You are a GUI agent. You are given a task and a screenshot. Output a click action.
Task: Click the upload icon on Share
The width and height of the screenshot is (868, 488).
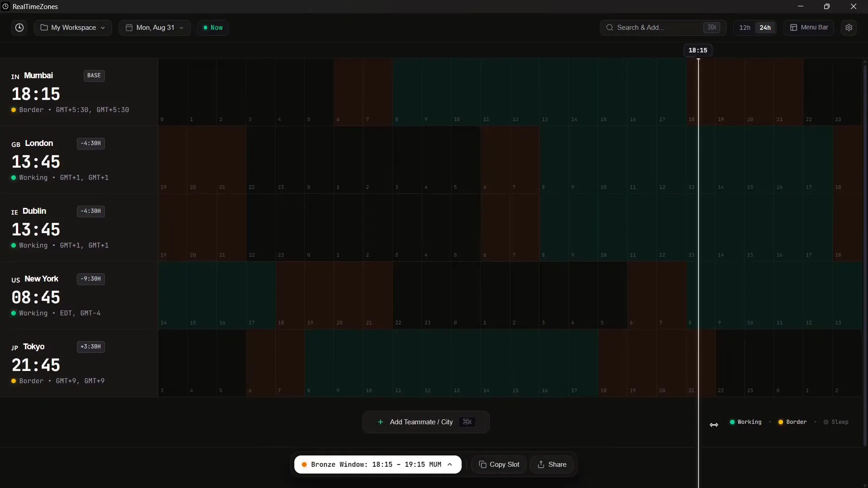(x=541, y=465)
